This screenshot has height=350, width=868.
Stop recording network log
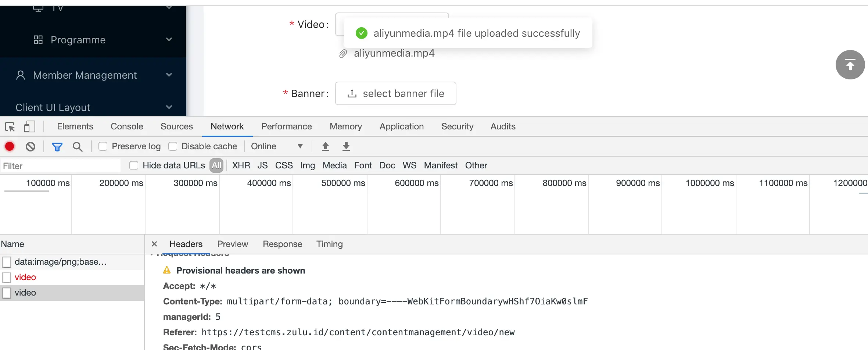click(x=10, y=147)
